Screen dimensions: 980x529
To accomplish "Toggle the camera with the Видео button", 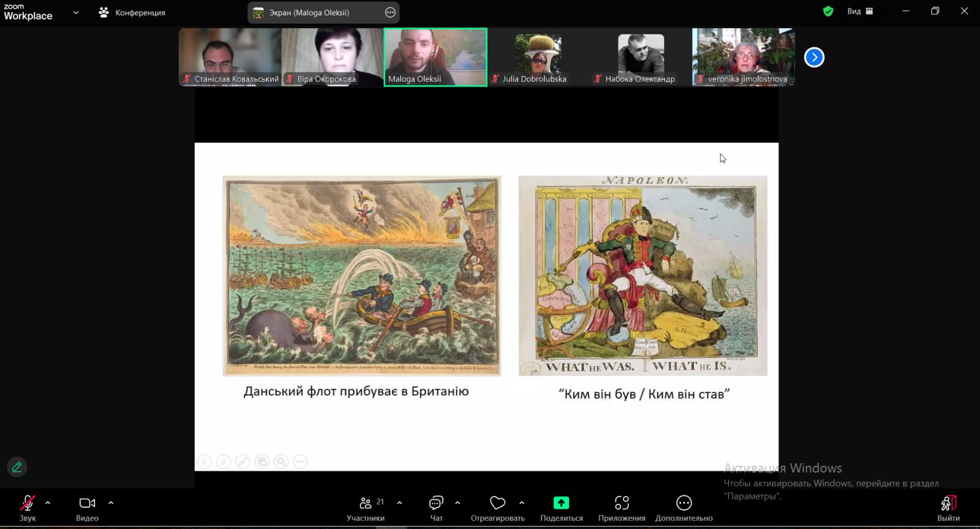I will [87, 508].
